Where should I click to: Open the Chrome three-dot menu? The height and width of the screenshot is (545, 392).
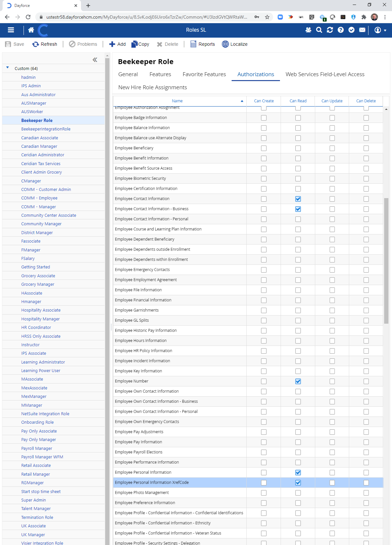pyautogui.click(x=385, y=17)
